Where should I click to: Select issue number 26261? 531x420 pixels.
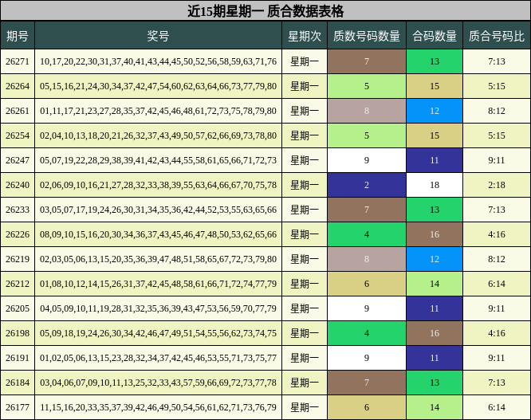point(18,111)
